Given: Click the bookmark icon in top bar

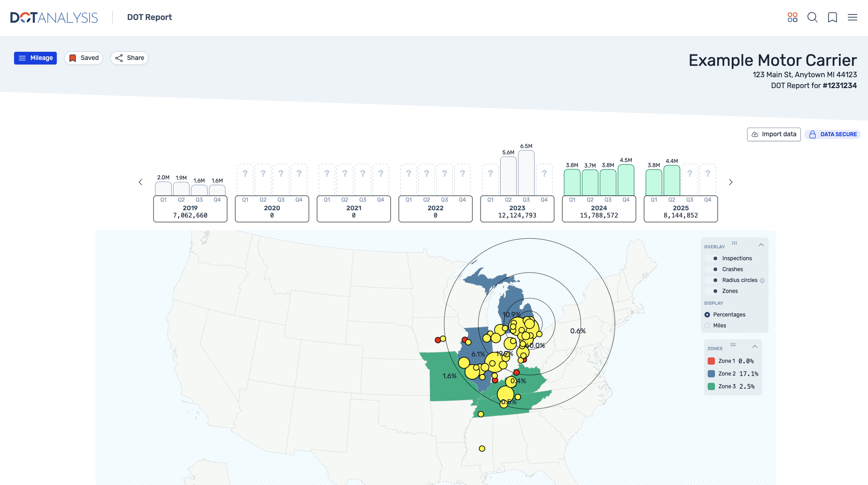Looking at the screenshot, I should (x=832, y=17).
